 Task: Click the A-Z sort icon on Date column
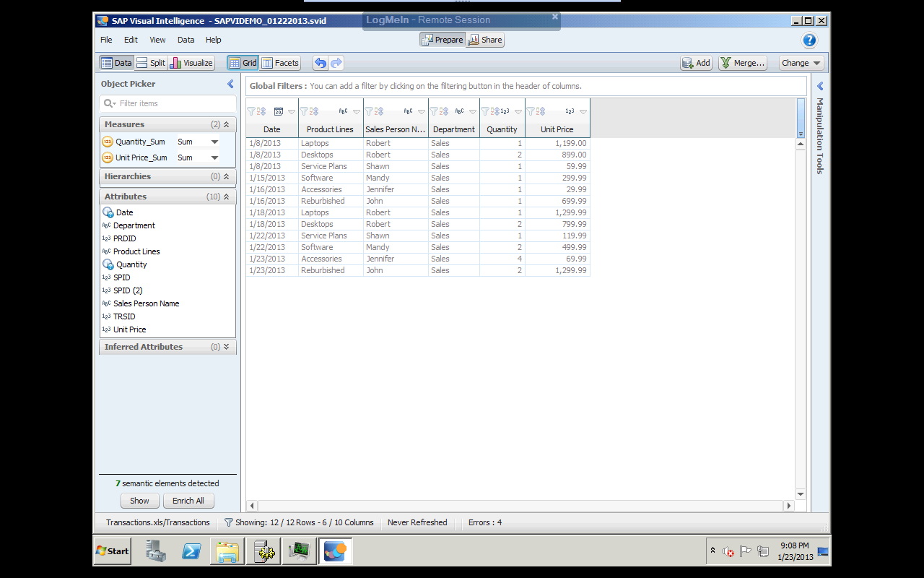(261, 111)
